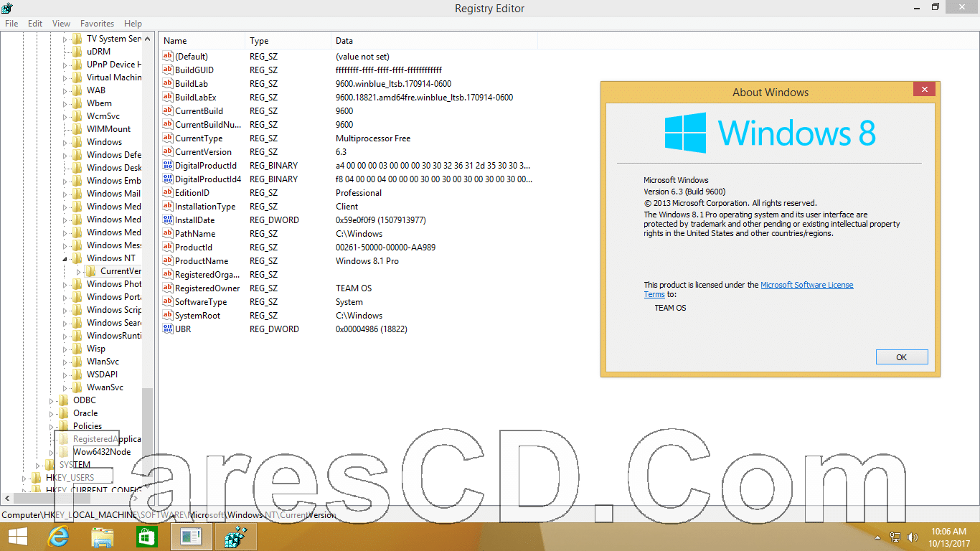Open the Favorites menu
Screen dimensions: 980x551
coord(97,24)
